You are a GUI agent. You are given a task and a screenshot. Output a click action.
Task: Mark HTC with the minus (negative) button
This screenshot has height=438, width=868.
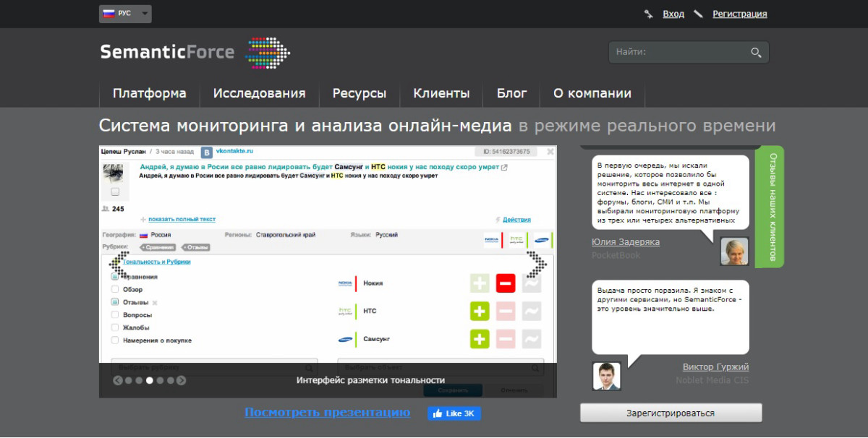506,311
